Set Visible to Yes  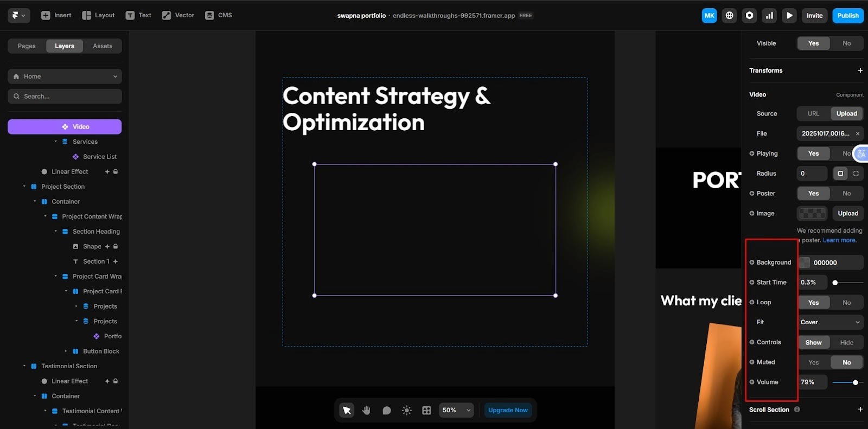(814, 43)
